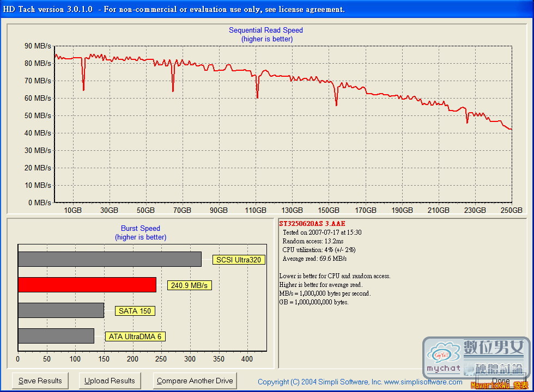Click the Upload Results button
The width and height of the screenshot is (534, 392).
(x=110, y=381)
